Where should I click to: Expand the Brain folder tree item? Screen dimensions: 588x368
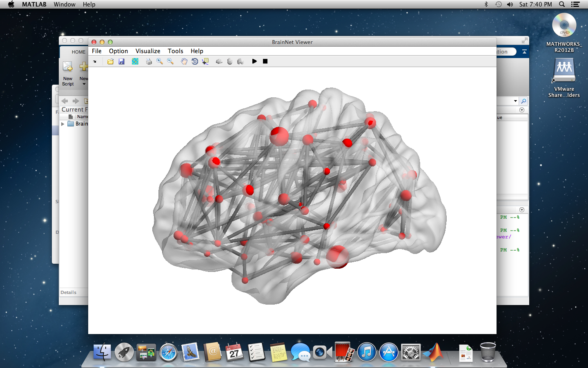tap(63, 124)
